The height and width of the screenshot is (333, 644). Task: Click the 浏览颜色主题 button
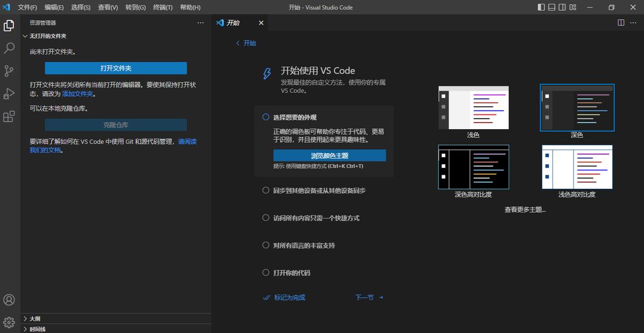pyautogui.click(x=330, y=156)
